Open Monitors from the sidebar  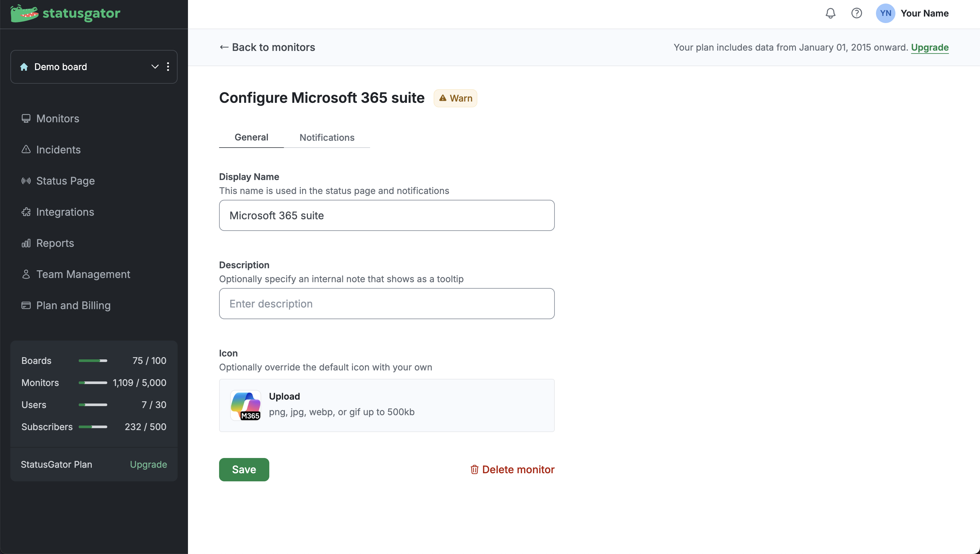pos(57,118)
